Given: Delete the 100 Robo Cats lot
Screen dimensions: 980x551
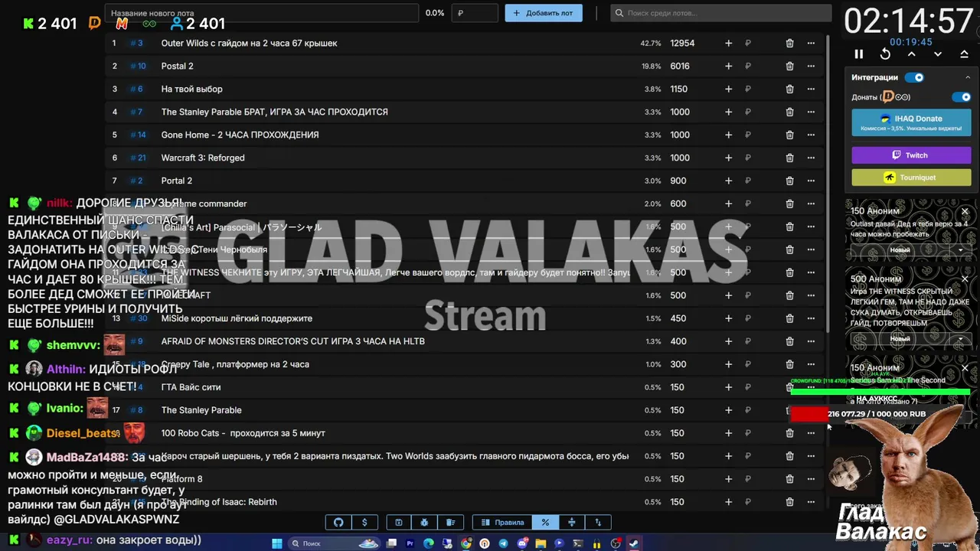Looking at the screenshot, I should (x=789, y=433).
